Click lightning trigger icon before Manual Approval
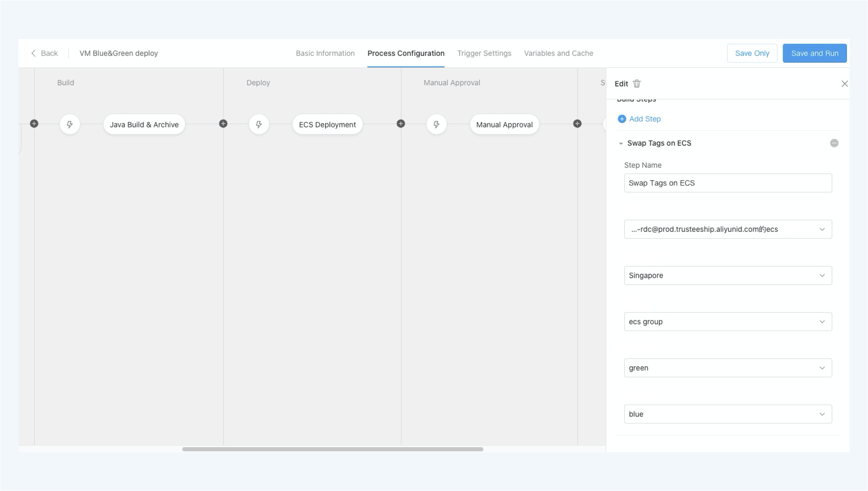Viewport: 868px width, 491px height. click(436, 125)
